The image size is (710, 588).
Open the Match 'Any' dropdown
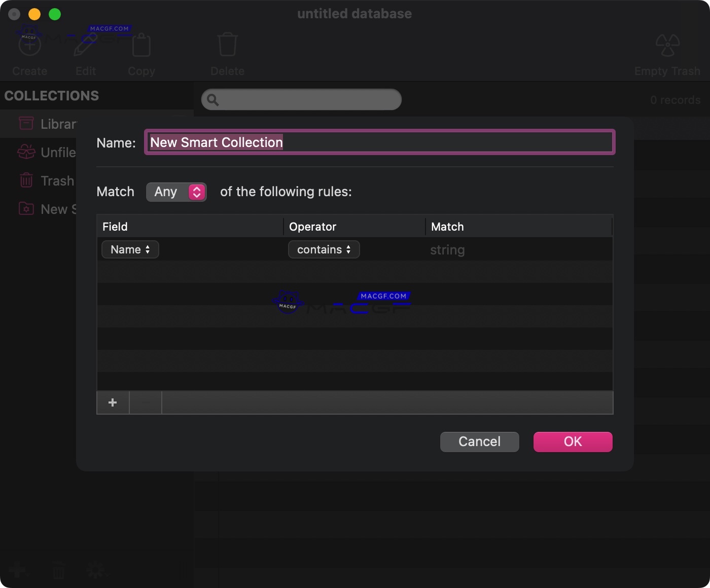click(176, 192)
